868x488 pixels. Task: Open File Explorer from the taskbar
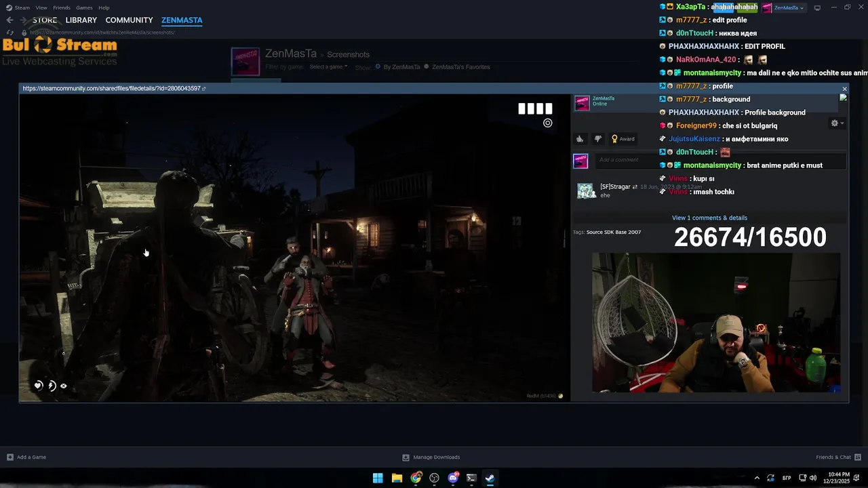(397, 478)
